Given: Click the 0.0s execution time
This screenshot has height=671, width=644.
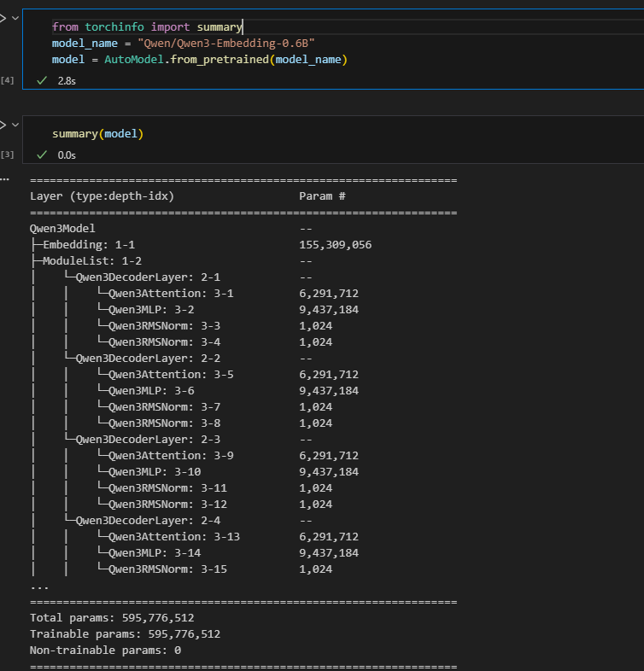Looking at the screenshot, I should 67,155.
